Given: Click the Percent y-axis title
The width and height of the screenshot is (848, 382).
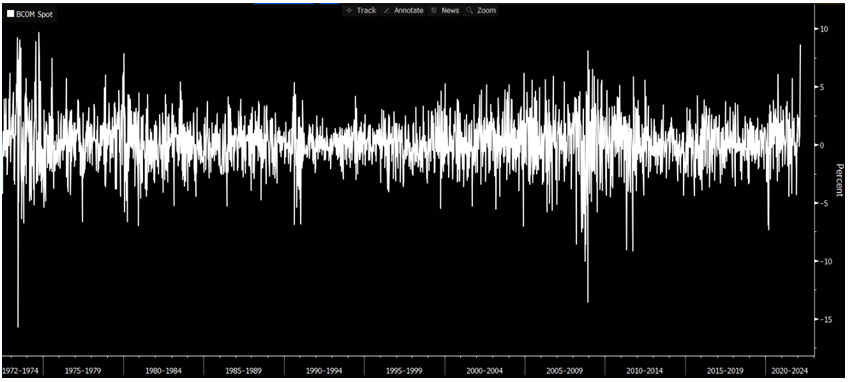Looking at the screenshot, I should (839, 180).
